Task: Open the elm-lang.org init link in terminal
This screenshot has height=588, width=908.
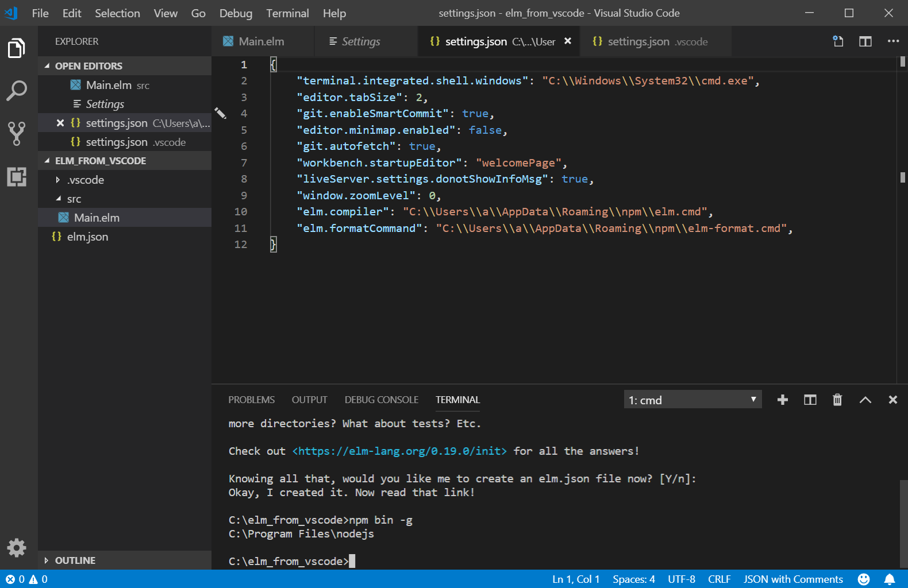Action: (x=399, y=451)
